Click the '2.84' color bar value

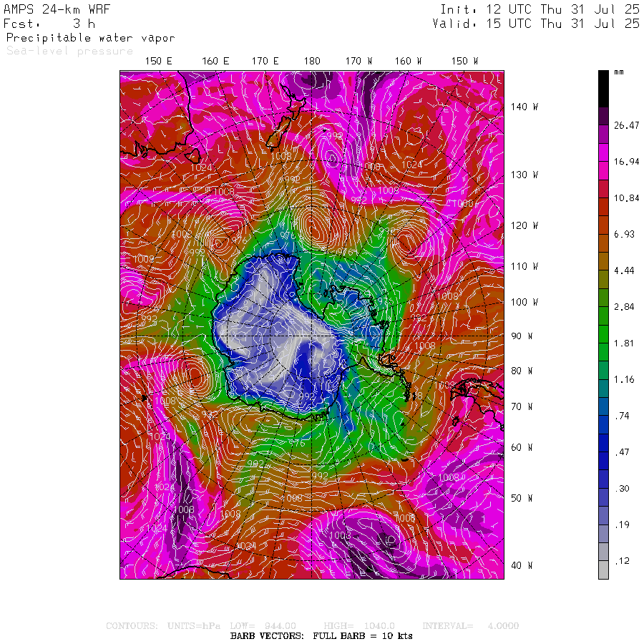625,307
